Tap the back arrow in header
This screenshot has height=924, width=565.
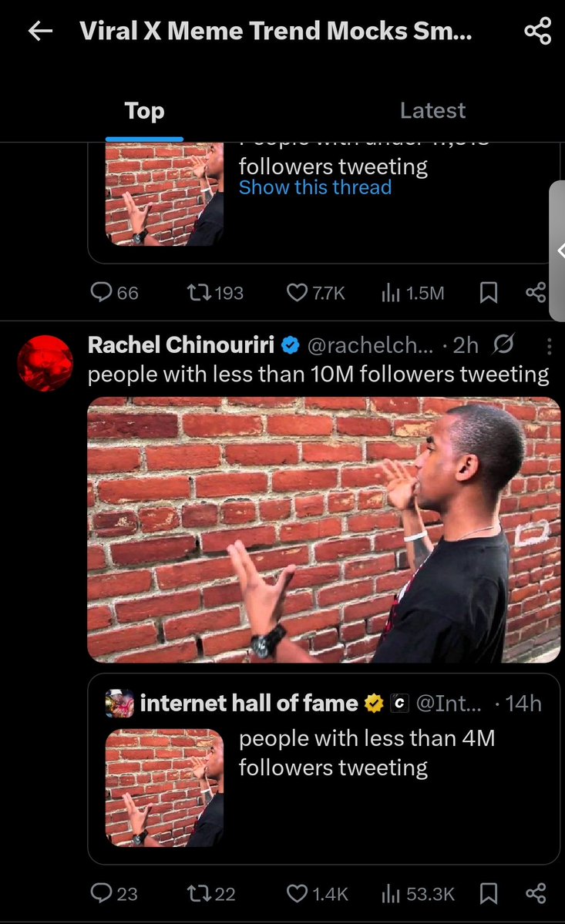coord(40,32)
